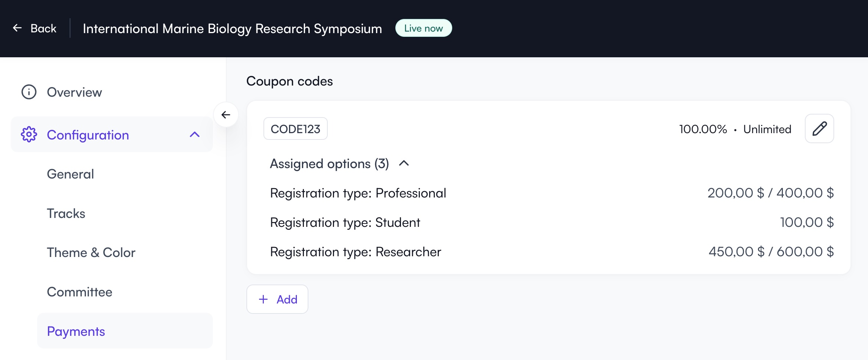868x360 pixels.
Task: Click the Registration type: Researcher row
Action: tap(356, 252)
